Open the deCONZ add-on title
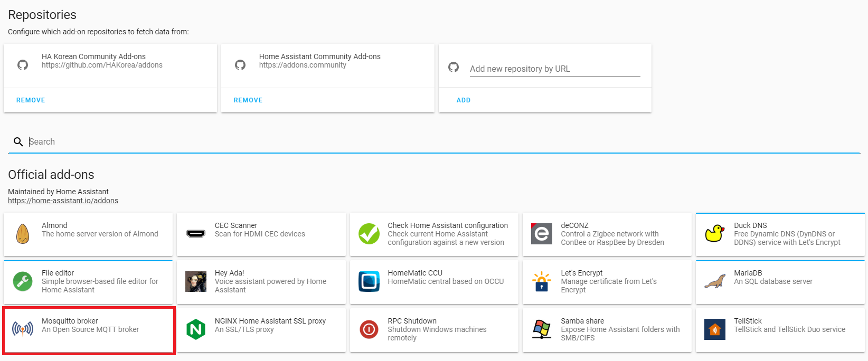 [x=574, y=225]
